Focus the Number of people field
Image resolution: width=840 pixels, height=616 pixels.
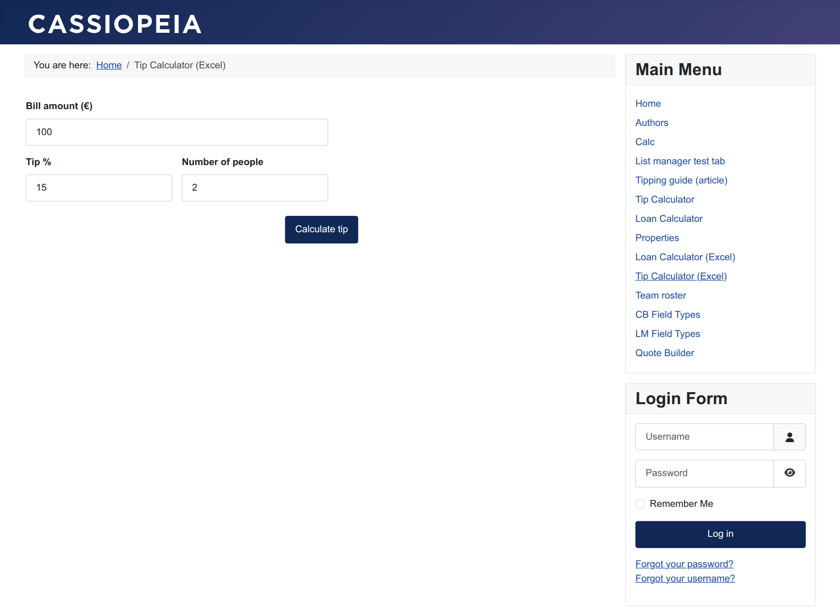pos(255,187)
